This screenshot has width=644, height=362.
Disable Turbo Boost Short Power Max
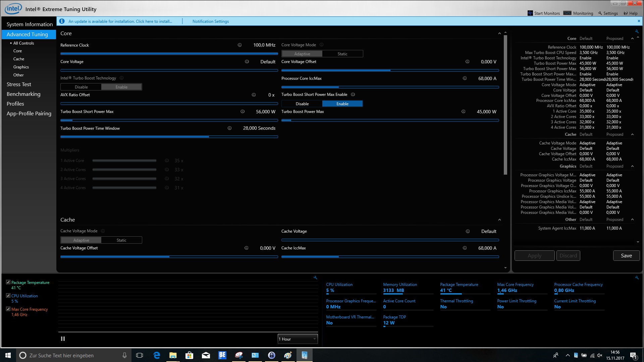[302, 104]
